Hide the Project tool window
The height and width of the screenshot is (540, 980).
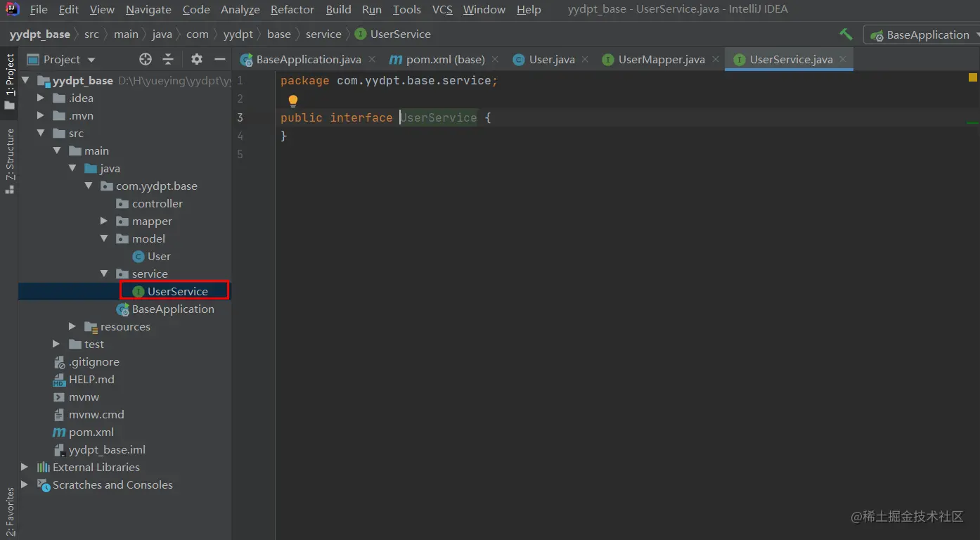pos(220,59)
